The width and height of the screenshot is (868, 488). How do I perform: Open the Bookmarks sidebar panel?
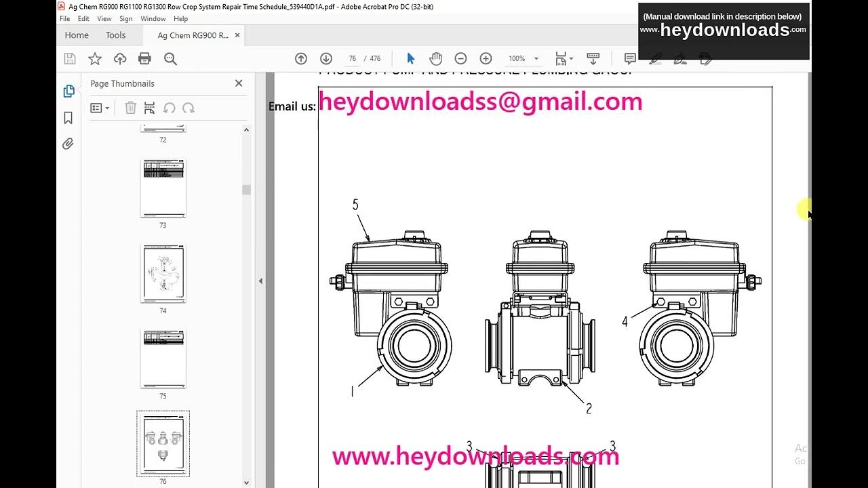click(68, 118)
